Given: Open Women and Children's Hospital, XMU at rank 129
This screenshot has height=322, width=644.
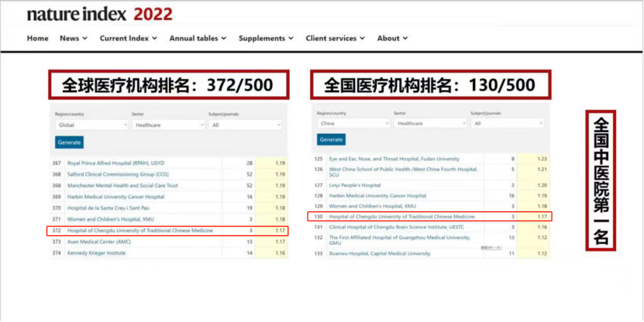Looking at the screenshot, I should [x=373, y=206].
